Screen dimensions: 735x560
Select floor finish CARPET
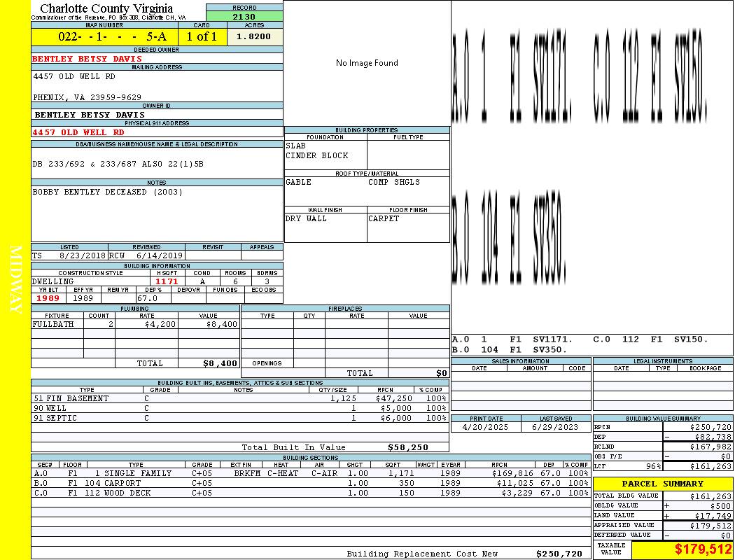(x=384, y=219)
